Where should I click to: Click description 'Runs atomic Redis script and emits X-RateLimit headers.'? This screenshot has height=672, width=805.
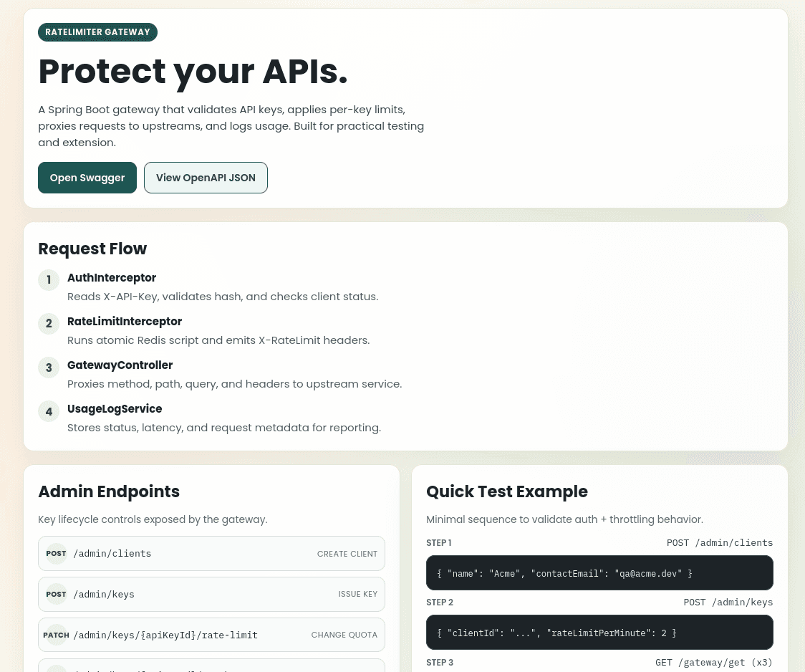coord(218,340)
